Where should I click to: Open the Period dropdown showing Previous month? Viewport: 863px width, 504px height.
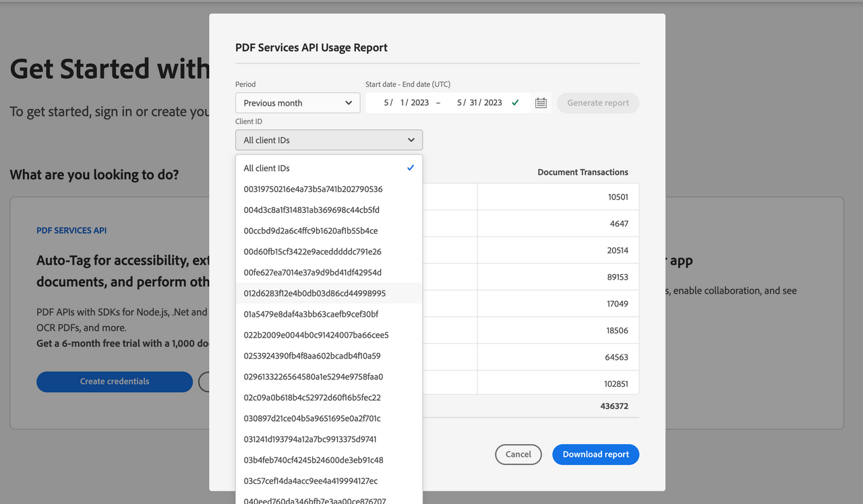point(297,103)
